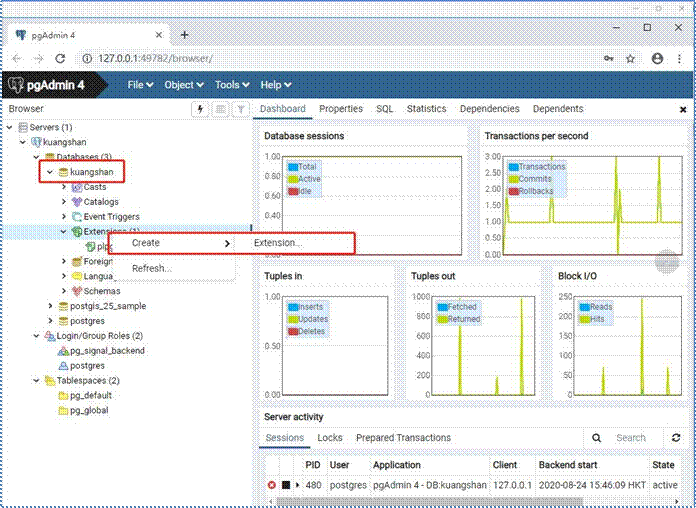Expand the postgis_25_sample database
Viewport: 696px width, 508px height.
[50, 306]
